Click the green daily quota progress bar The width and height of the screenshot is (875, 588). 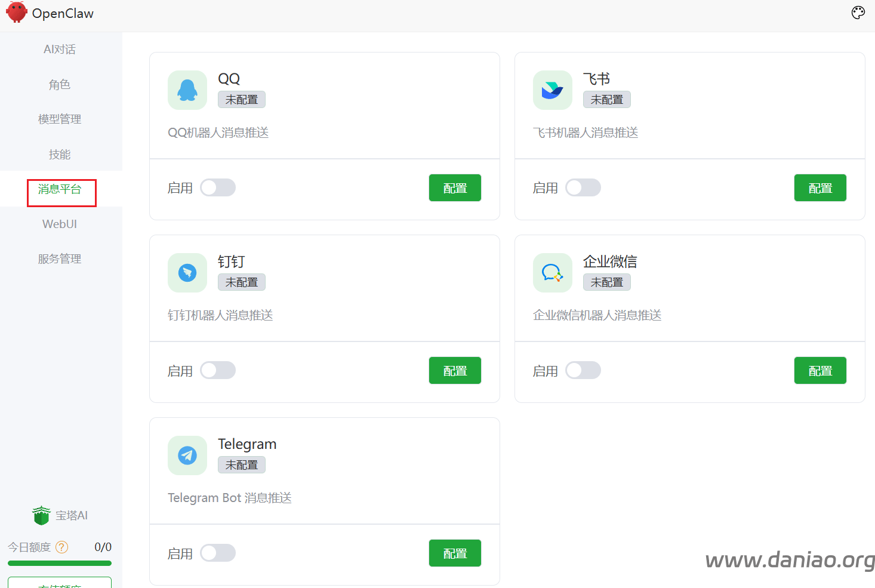(60, 563)
